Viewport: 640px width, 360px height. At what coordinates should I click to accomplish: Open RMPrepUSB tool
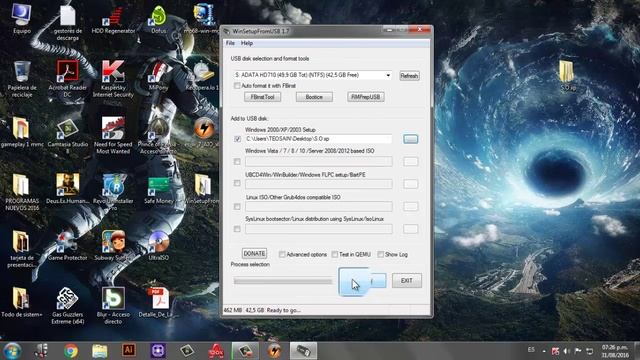coord(366,97)
